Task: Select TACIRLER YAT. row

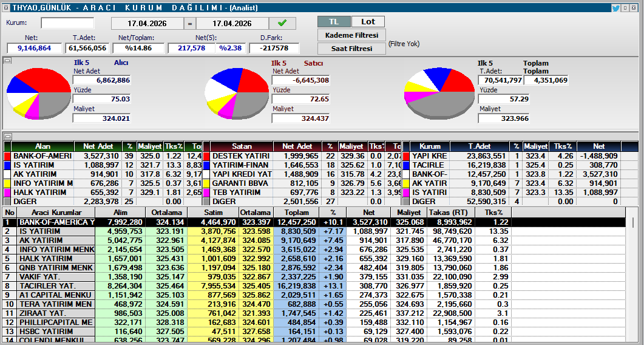Action: tap(314, 286)
